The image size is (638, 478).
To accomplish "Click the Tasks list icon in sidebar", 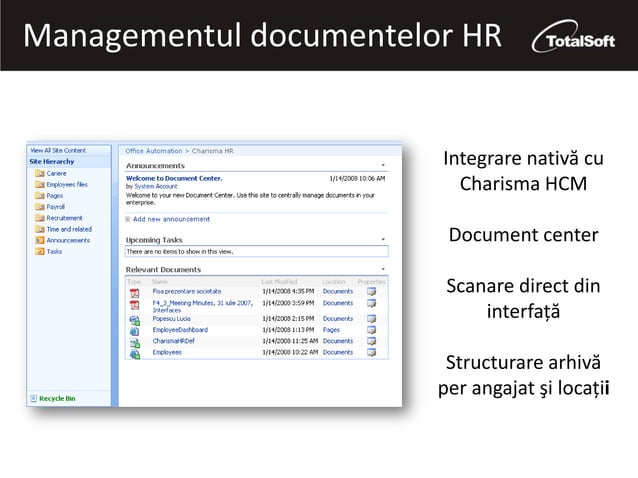I will coord(40,252).
